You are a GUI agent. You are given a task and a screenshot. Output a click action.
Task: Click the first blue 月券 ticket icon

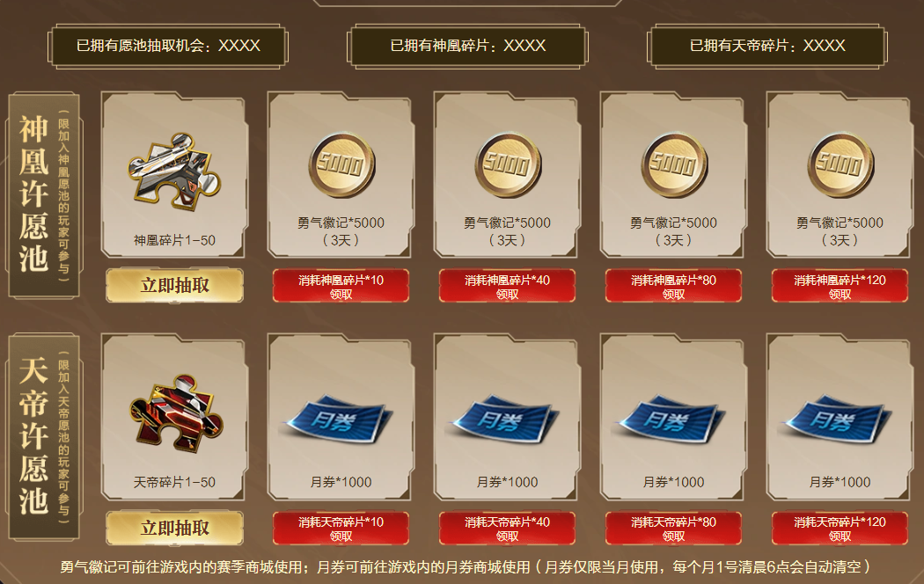pos(339,420)
